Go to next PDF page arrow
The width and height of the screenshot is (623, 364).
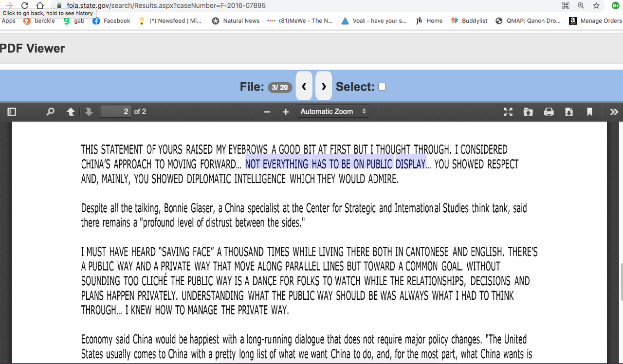click(x=89, y=112)
